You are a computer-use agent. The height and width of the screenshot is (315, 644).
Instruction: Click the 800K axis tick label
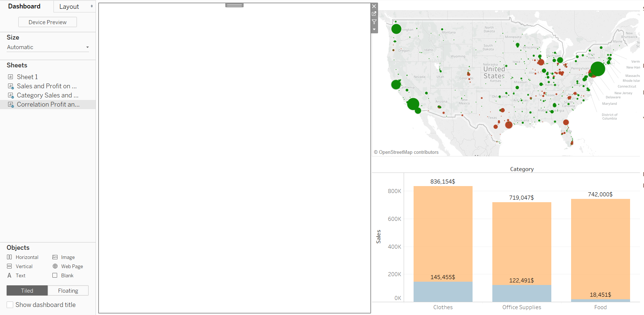coord(395,191)
